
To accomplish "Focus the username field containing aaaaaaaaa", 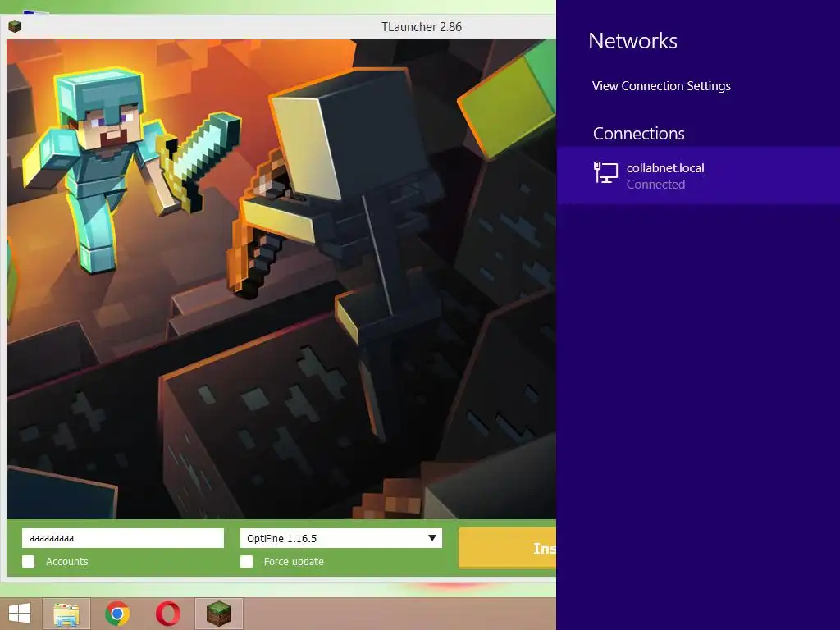I will point(123,538).
